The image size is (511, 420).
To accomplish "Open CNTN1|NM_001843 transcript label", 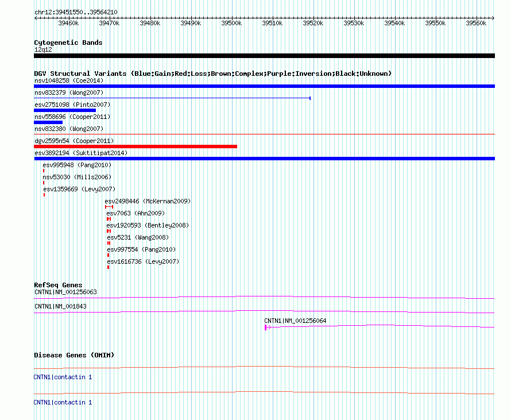I will (x=60, y=306).
